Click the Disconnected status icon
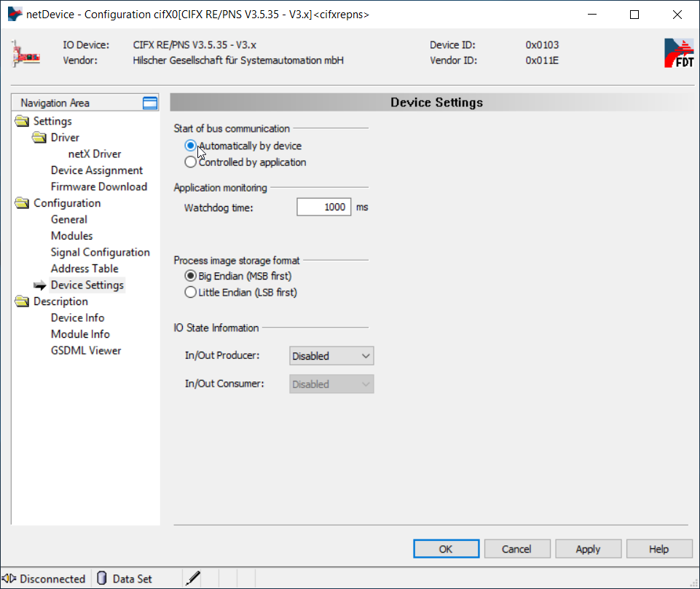 pyautogui.click(x=9, y=579)
